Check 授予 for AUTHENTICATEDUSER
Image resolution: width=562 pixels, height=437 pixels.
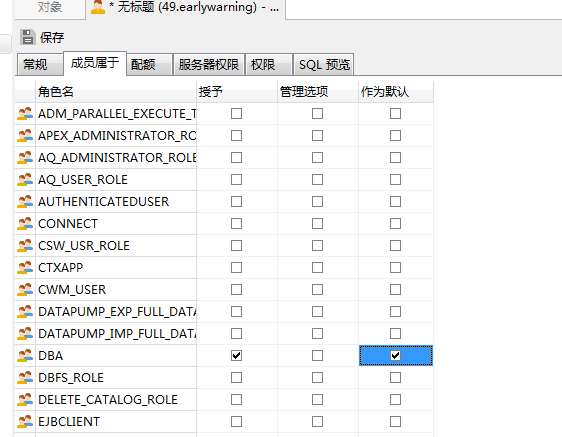tap(236, 201)
